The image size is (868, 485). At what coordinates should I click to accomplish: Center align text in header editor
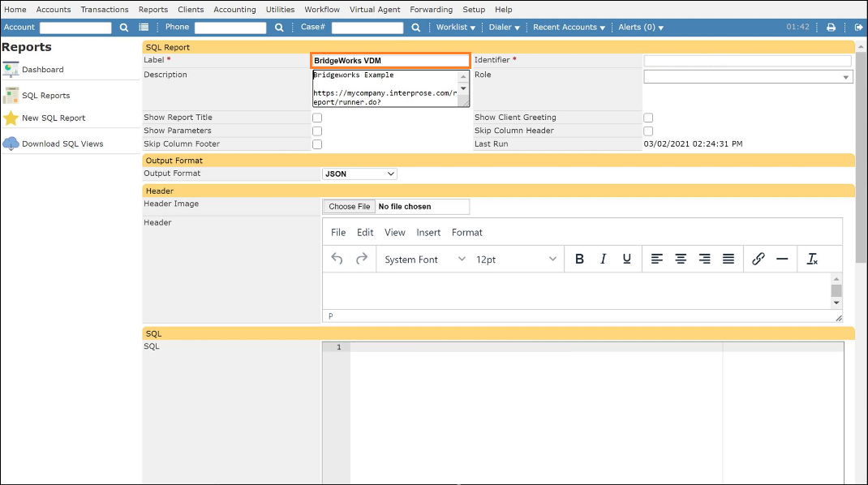pyautogui.click(x=681, y=259)
